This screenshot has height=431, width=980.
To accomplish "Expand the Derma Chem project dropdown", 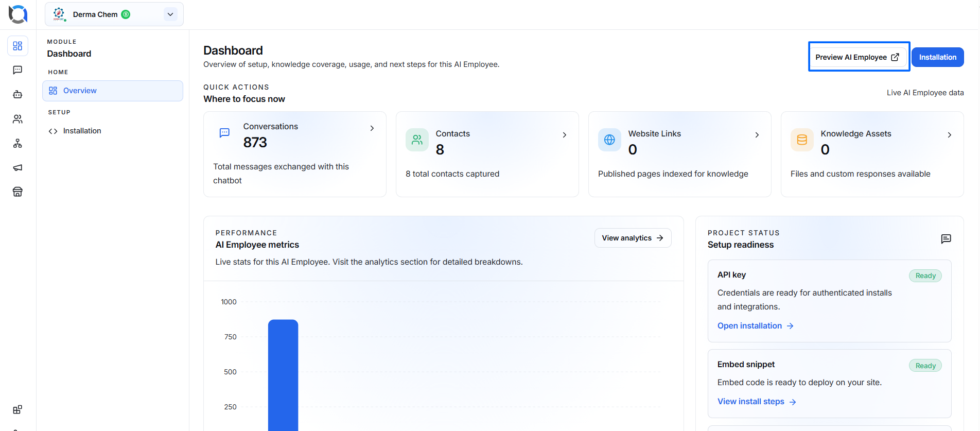I will [170, 14].
